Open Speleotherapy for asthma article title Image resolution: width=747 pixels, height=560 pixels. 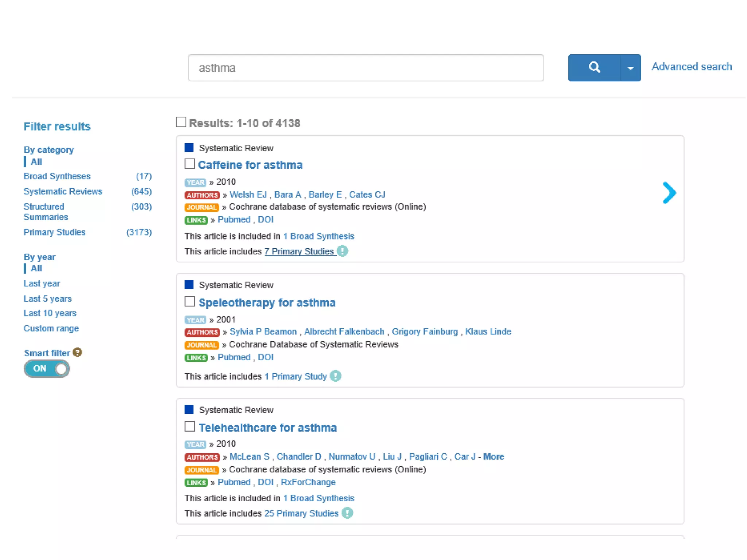pyautogui.click(x=267, y=303)
